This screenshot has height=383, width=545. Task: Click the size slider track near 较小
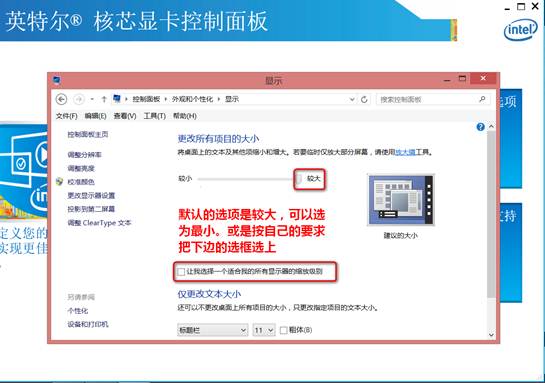click(246, 179)
